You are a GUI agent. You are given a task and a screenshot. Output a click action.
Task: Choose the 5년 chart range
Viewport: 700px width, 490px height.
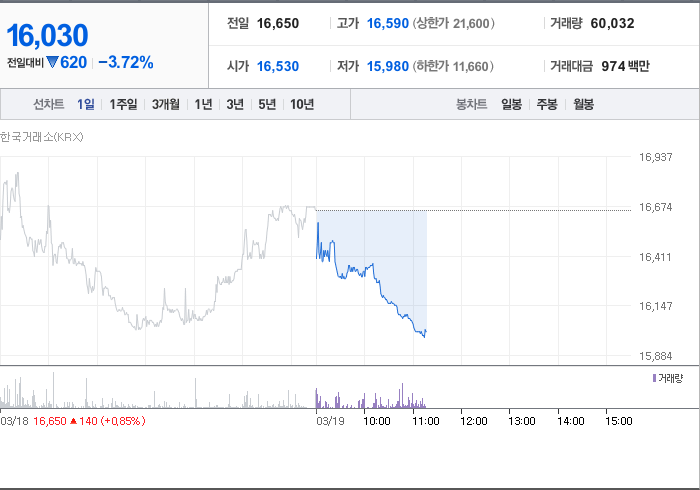(x=267, y=104)
